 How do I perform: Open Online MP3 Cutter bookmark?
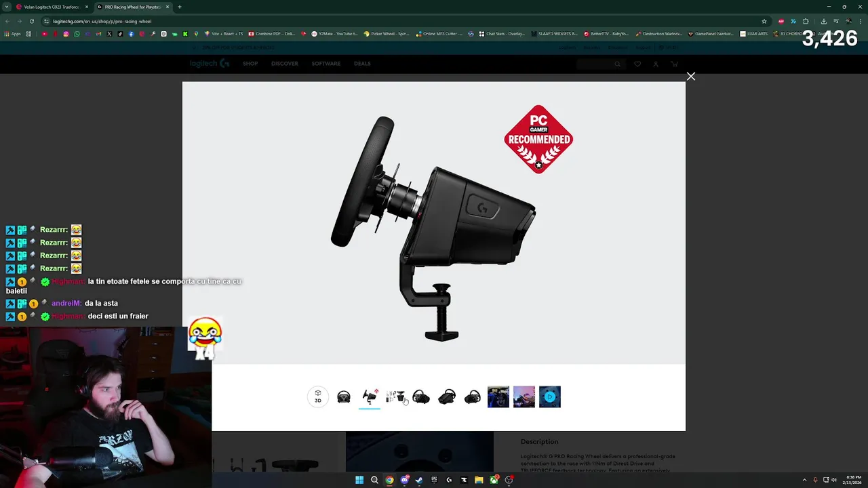pos(439,33)
